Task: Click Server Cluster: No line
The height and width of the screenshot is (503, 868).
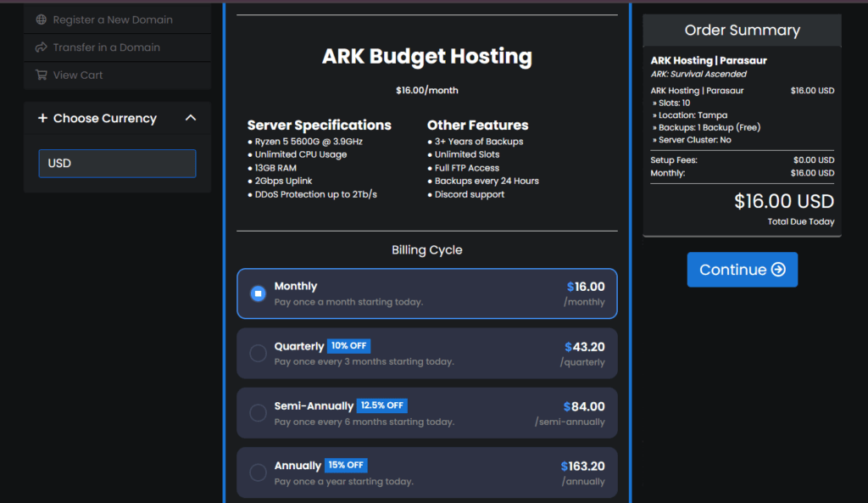Action: click(695, 140)
